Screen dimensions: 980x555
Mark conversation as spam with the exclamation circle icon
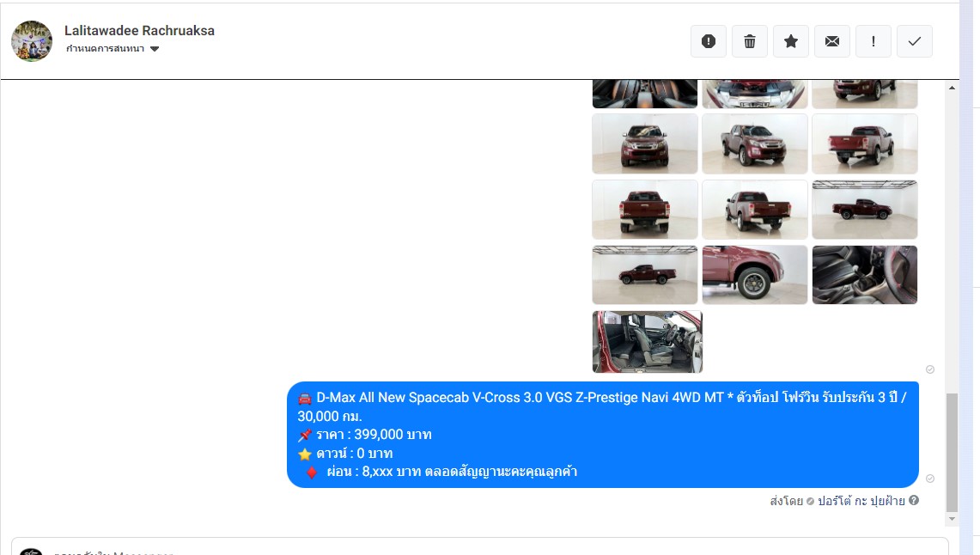click(x=708, y=41)
